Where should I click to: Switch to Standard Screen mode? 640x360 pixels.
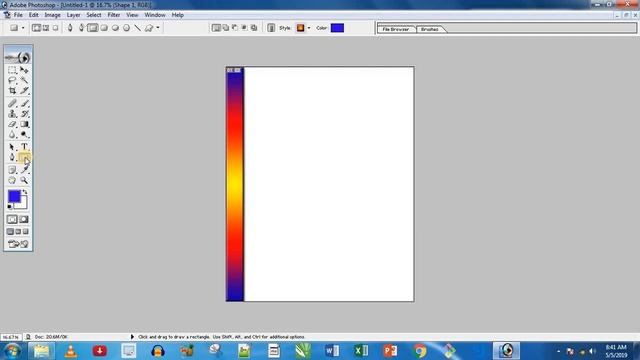pos(10,231)
